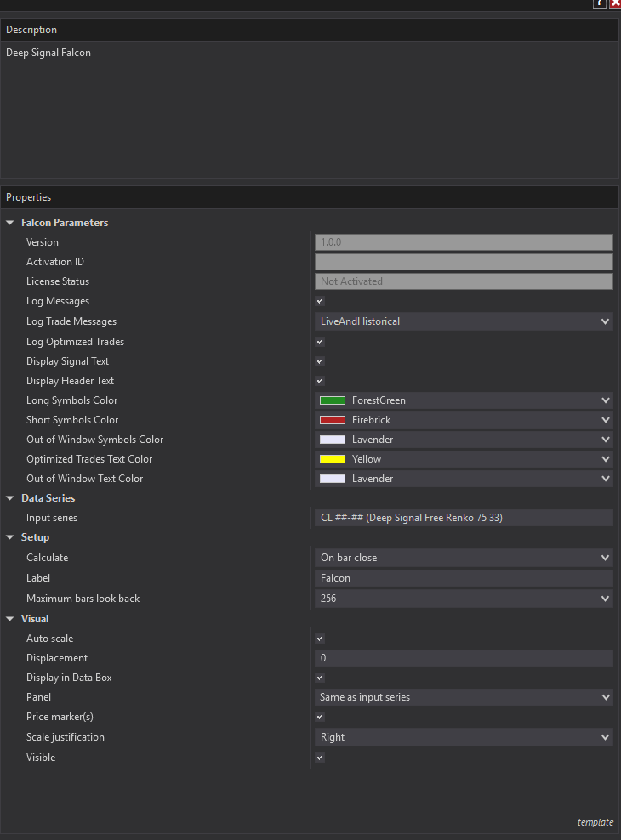This screenshot has height=840, width=621.
Task: Select the Yellow Optimized Trades Text swatch
Action: coord(333,459)
